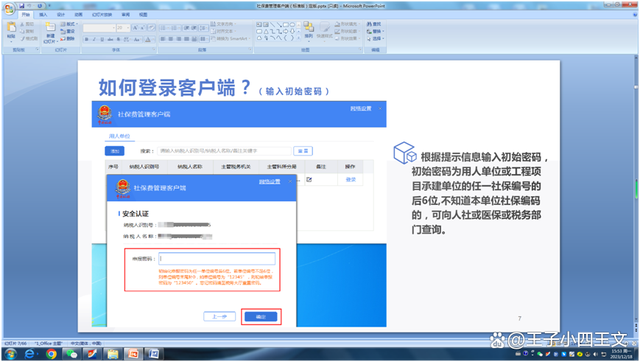Reset slide layout with 重设
Viewport: 640px width, 362px height.
point(68,31)
